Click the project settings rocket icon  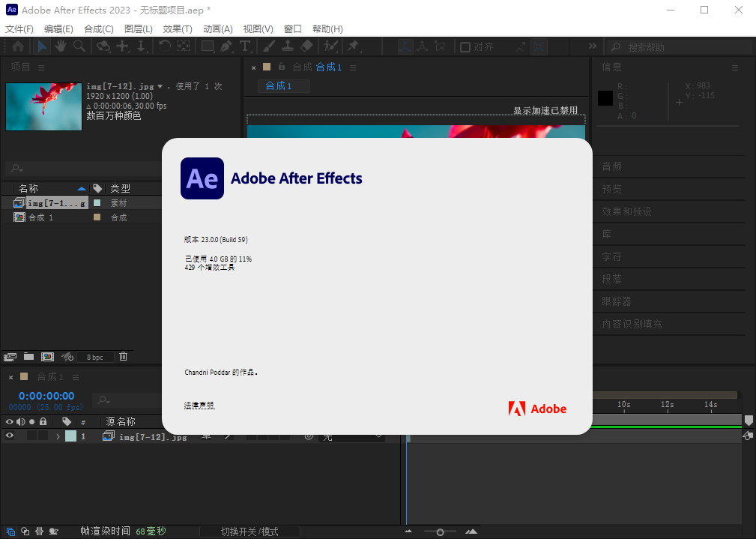tap(67, 357)
